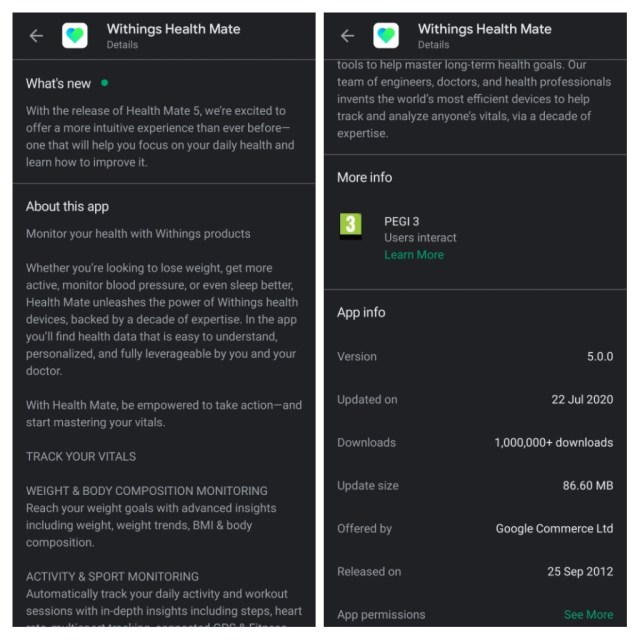Click Google Commerce Ltd in the Offered by row
Screen dimensions: 640x640
tap(554, 528)
